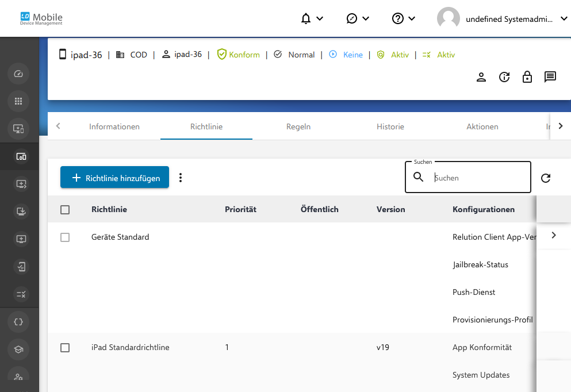Switch to the Informationen tab
Viewport: 571px width, 392px height.
click(x=114, y=126)
